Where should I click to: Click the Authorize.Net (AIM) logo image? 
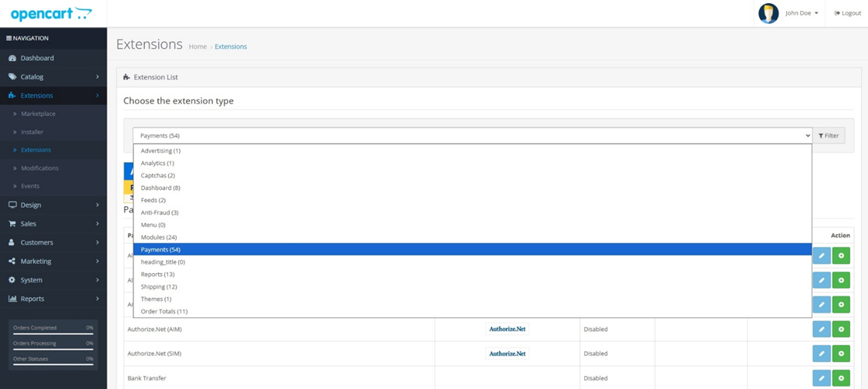tap(507, 329)
